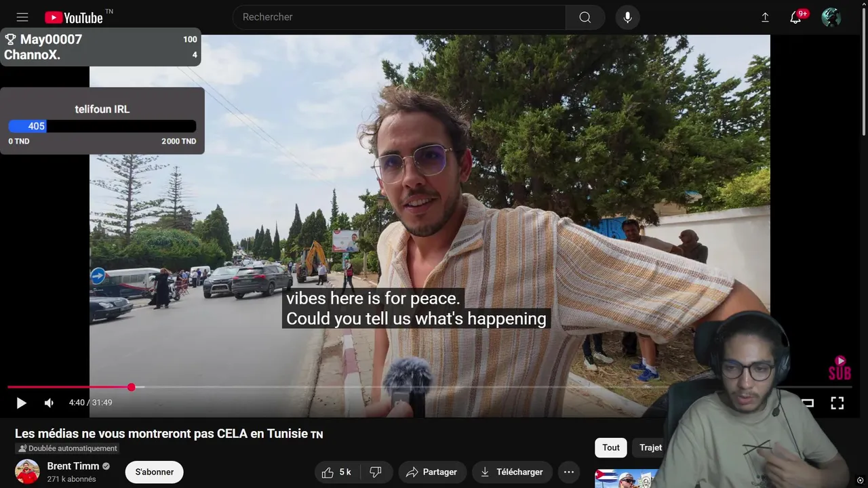Screen dimensions: 868x488
Task: Open Brent Timm channel link
Action: click(x=73, y=466)
